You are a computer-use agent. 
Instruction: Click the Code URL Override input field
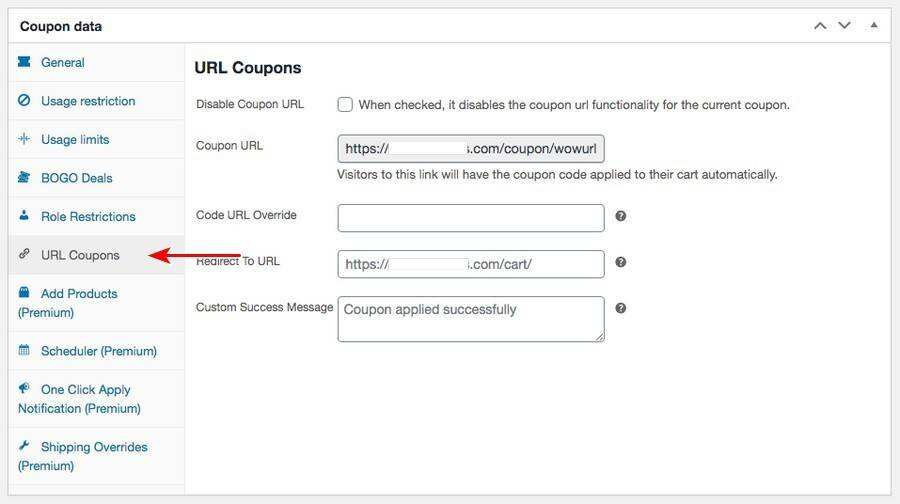point(471,218)
